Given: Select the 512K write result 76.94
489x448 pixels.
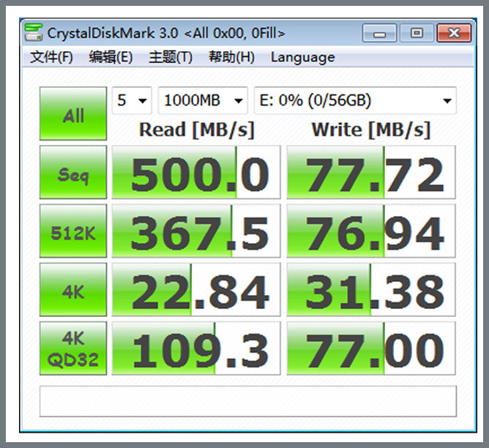Looking at the screenshot, I should pos(371,231).
